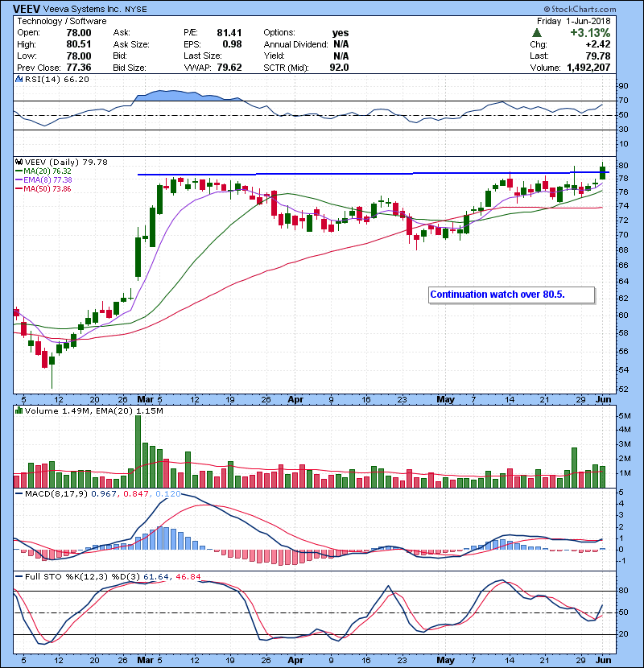Click the P/E value 81.41
This screenshot has width=644, height=668.
pyautogui.click(x=229, y=33)
